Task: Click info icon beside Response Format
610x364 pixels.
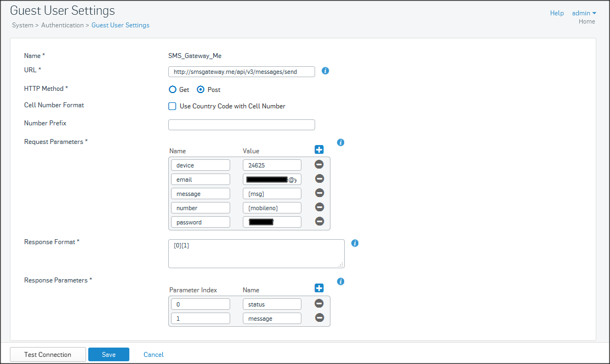Action: 355,243
